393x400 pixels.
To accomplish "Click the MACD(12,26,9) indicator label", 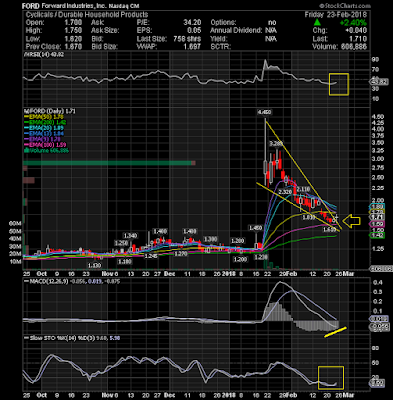I will click(49, 281).
